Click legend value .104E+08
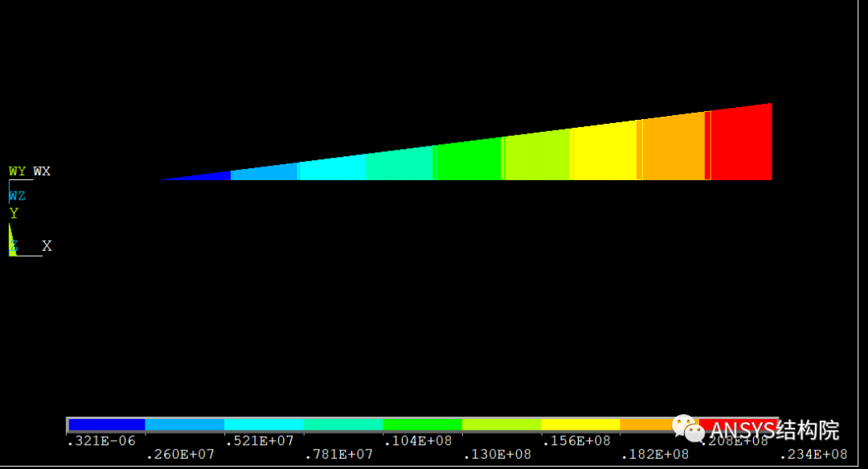This screenshot has height=469, width=868. 417,441
